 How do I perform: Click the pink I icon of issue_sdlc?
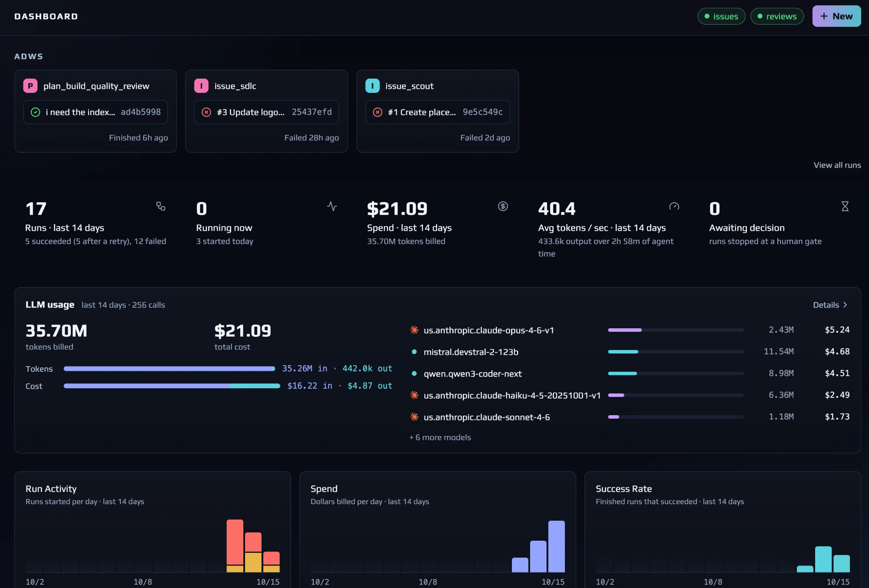click(x=201, y=86)
